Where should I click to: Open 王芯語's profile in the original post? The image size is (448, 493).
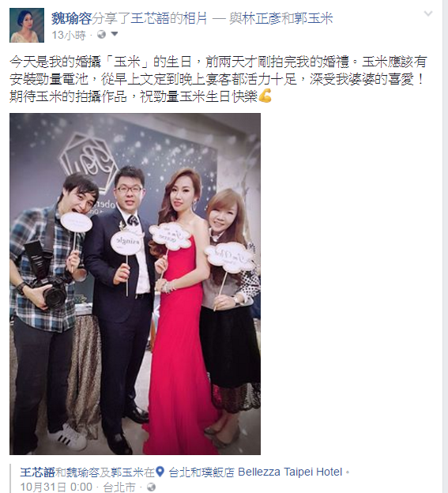pyautogui.click(x=38, y=472)
